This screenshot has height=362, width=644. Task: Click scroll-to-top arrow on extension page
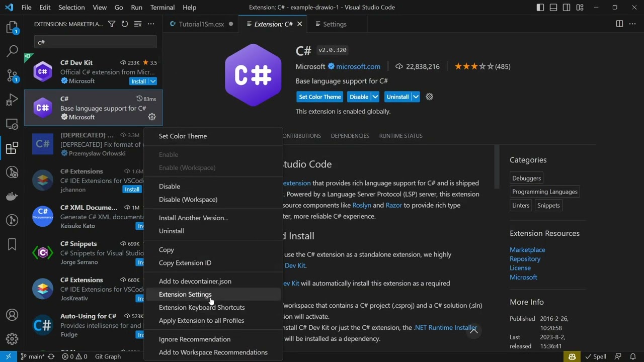[473, 330]
